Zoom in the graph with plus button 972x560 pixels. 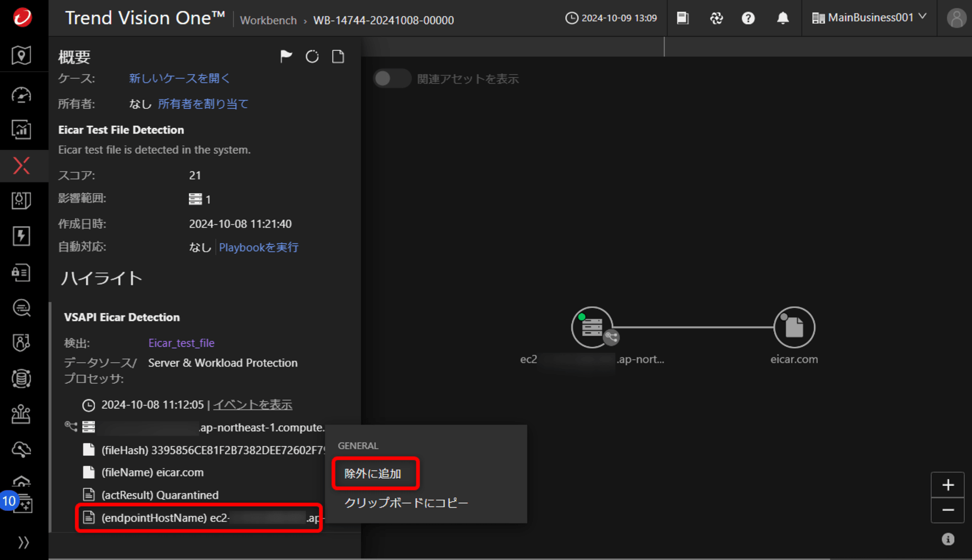[948, 485]
